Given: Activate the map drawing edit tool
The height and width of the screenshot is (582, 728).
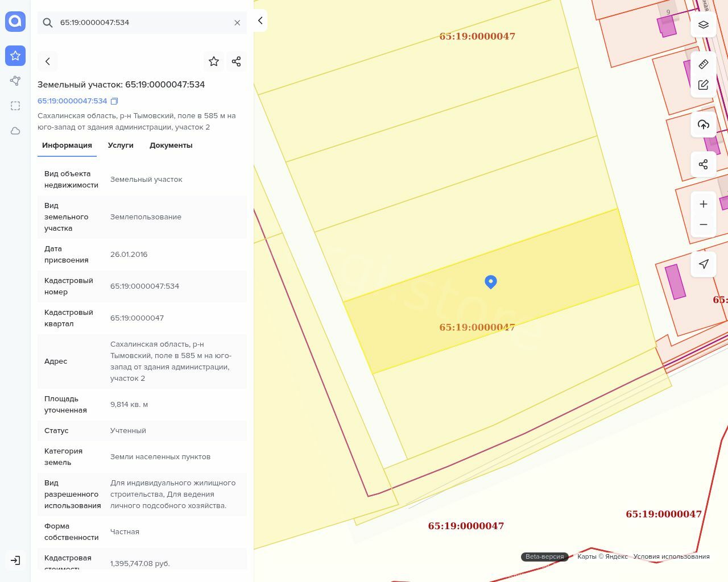Looking at the screenshot, I should pyautogui.click(x=703, y=85).
